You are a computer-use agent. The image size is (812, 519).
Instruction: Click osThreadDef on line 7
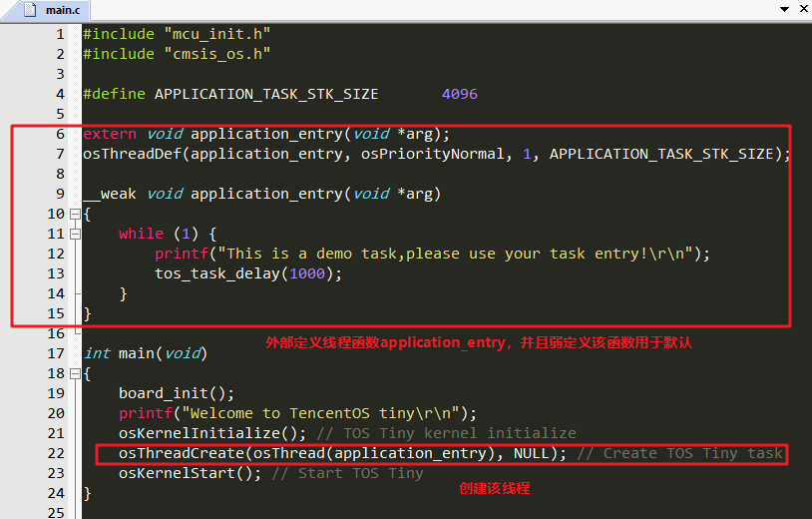(132, 154)
